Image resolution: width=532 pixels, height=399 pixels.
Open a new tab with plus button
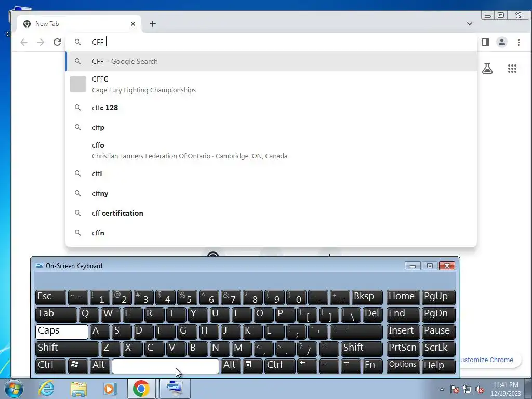pyautogui.click(x=153, y=24)
